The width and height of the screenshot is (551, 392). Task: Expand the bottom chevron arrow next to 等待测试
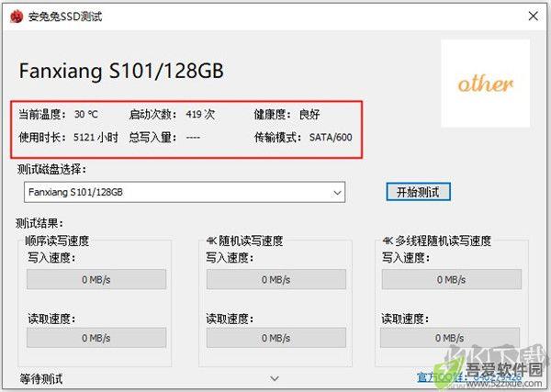click(275, 378)
